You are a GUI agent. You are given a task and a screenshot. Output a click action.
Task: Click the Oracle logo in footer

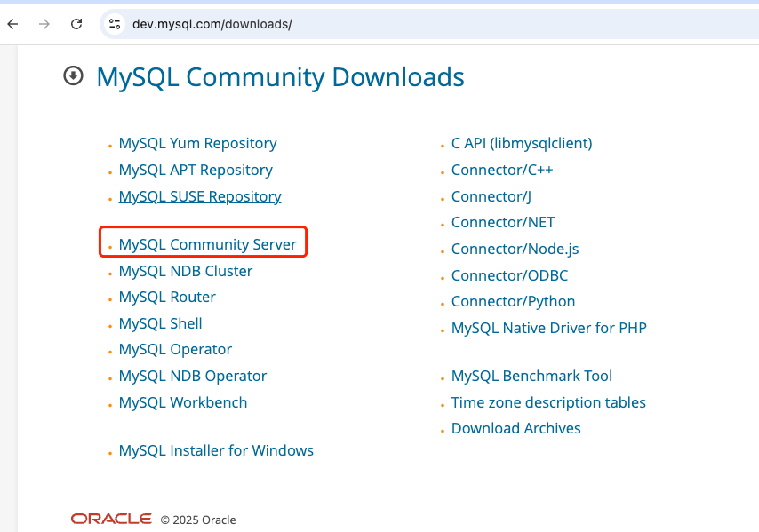click(x=111, y=519)
